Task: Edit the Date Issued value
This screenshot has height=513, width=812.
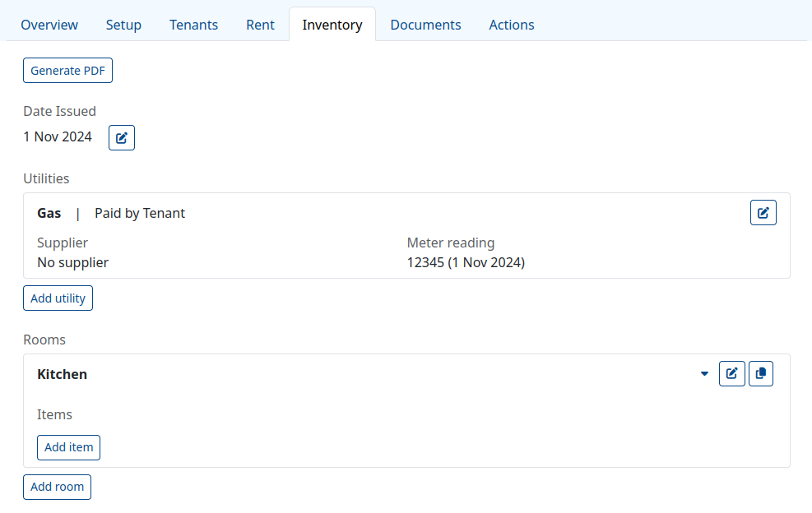Action: [x=122, y=137]
